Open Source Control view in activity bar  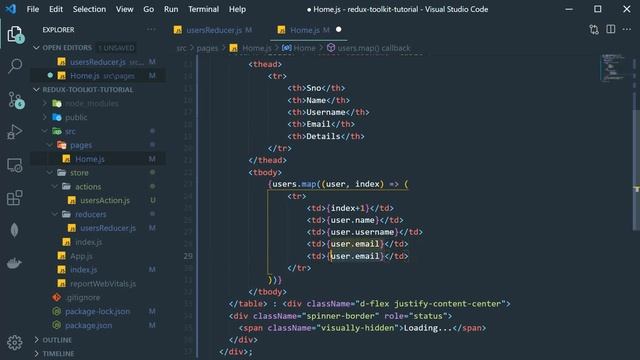pyautogui.click(x=16, y=100)
